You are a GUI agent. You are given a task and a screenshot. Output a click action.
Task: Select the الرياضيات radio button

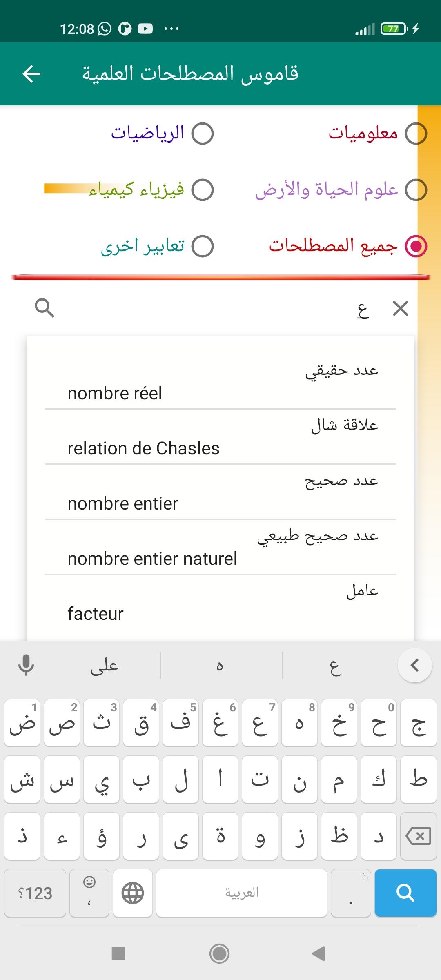tap(203, 134)
